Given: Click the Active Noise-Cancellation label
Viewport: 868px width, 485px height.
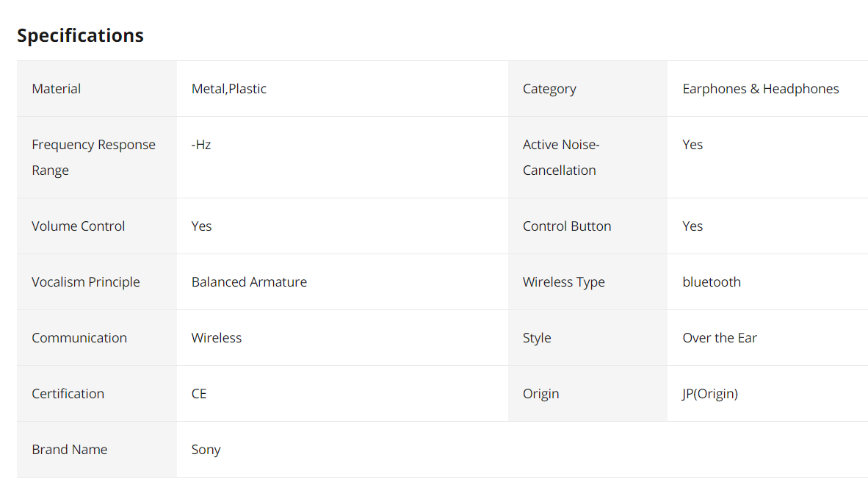Looking at the screenshot, I should [560, 157].
